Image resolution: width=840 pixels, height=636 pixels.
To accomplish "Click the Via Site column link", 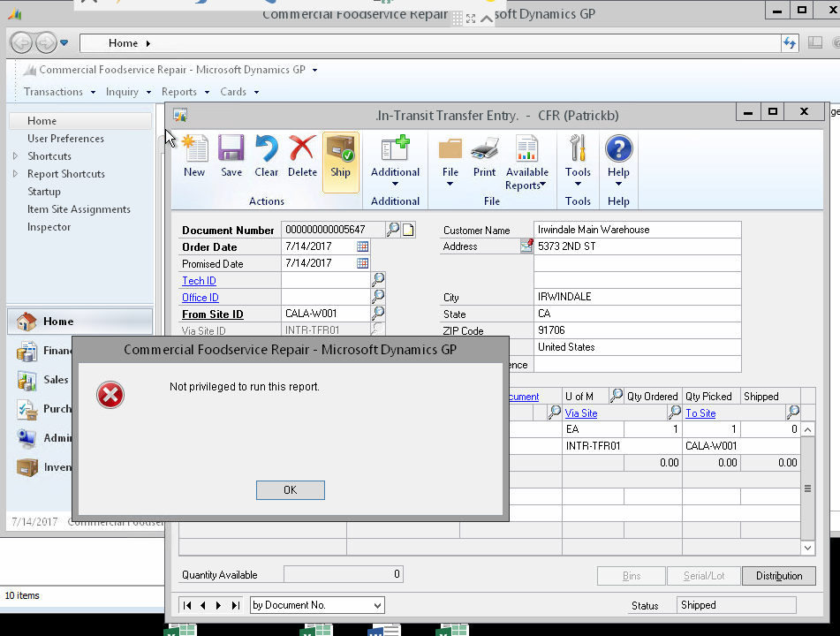I will [x=580, y=413].
